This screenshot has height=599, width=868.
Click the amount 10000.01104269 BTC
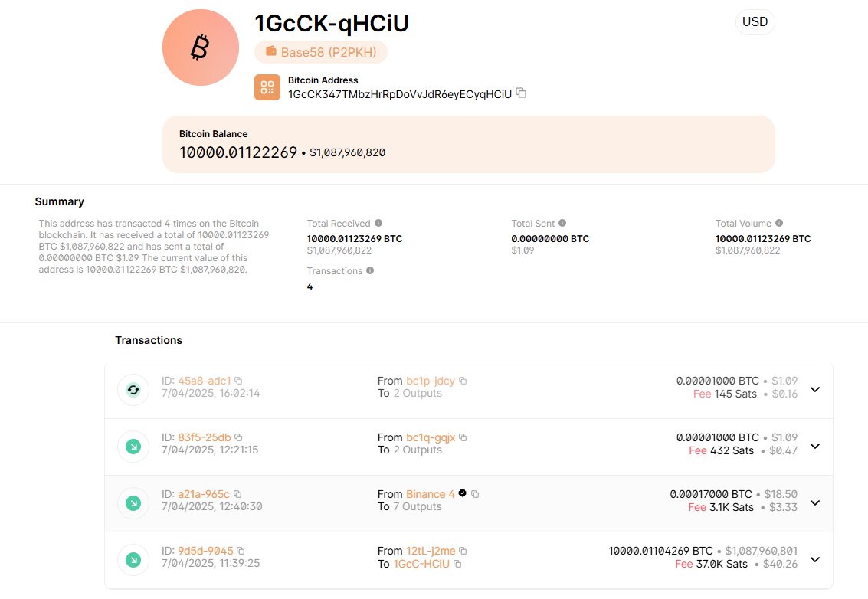pos(660,551)
